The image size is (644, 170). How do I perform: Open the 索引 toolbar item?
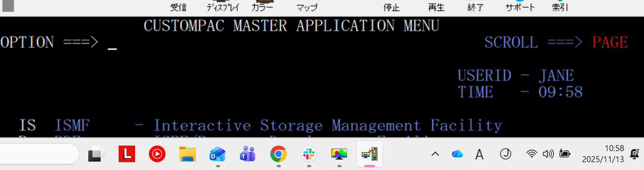pos(560,7)
